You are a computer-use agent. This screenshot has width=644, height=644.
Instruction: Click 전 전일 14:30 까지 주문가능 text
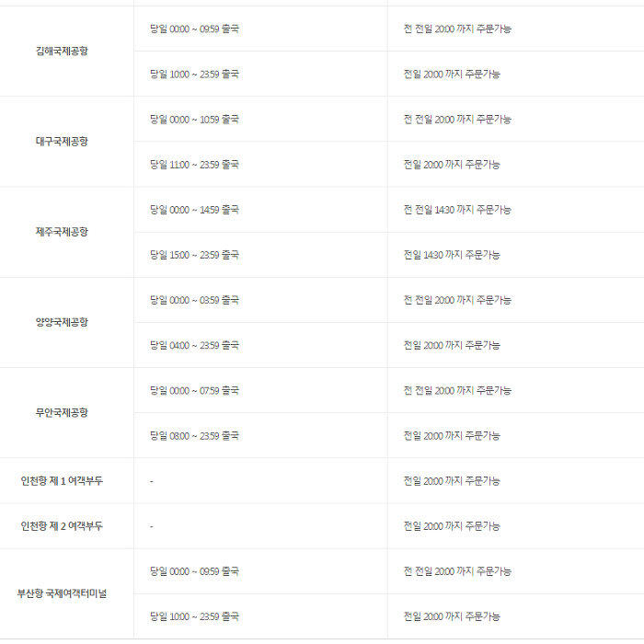tap(457, 210)
